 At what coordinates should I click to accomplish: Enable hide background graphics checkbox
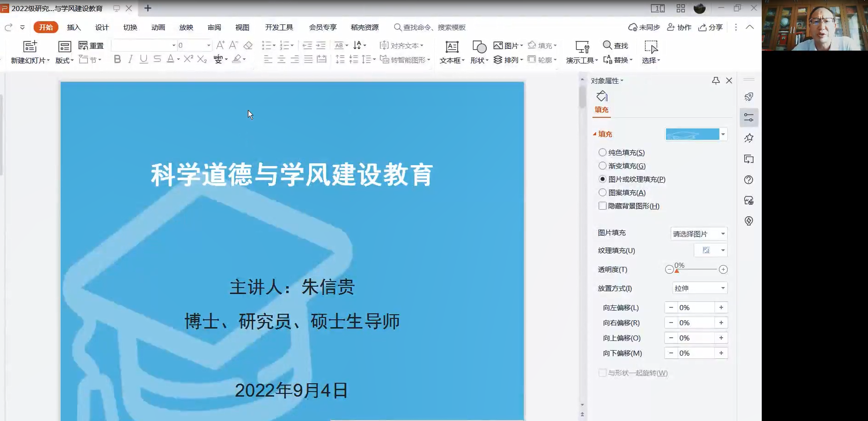(x=602, y=206)
